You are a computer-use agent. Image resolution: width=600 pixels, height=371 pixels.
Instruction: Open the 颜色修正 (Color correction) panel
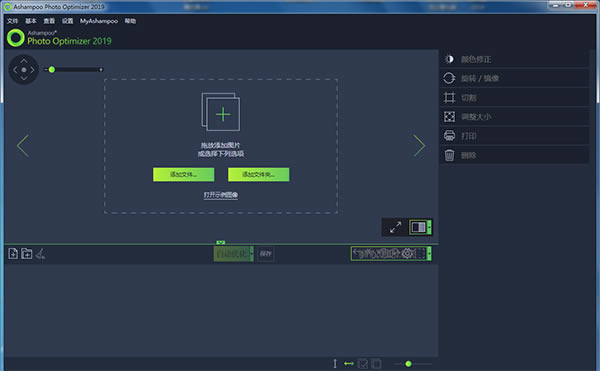[x=514, y=59]
